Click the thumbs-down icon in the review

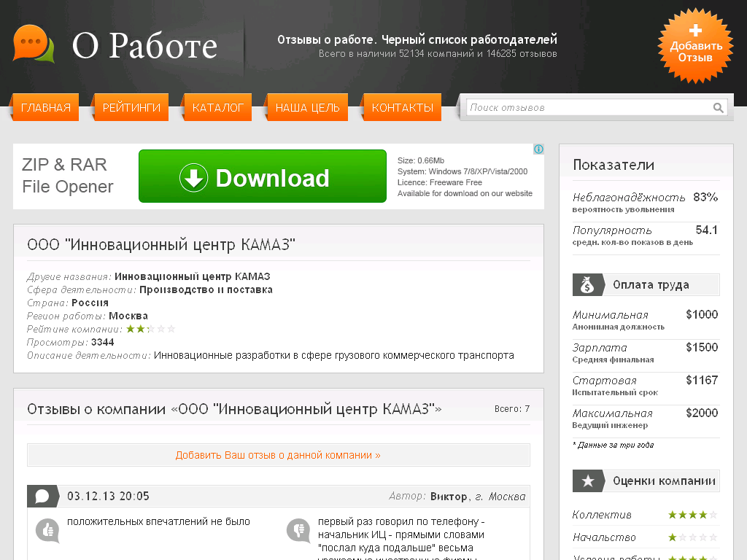point(298,531)
